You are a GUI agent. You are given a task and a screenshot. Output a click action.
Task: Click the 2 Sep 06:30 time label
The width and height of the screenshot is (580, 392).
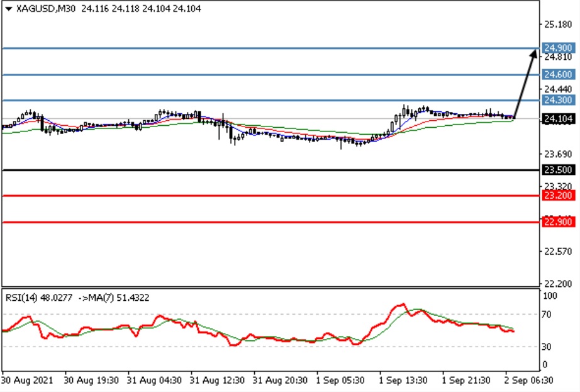pyautogui.click(x=529, y=380)
